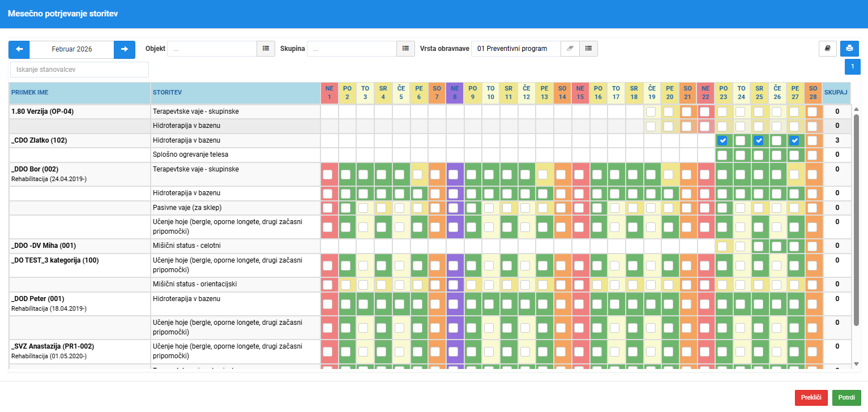Uncheck _CDO Zlatko Hidroterapija on day 23

point(722,140)
